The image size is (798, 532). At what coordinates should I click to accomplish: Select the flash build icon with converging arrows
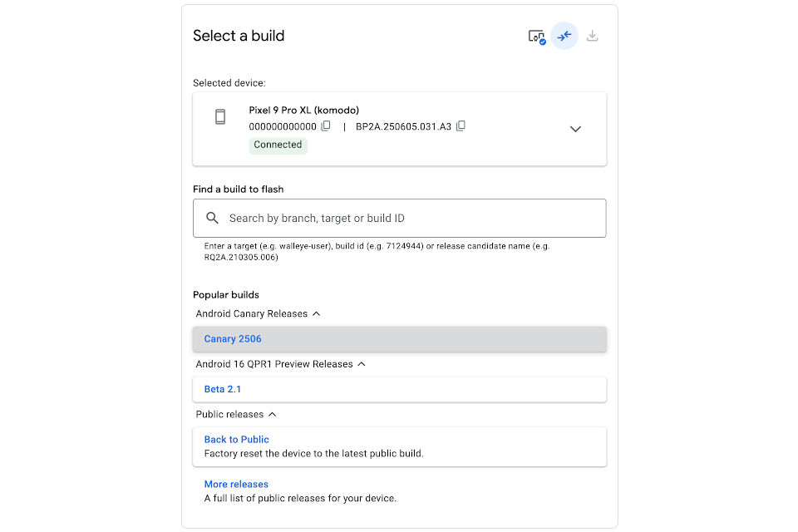point(564,36)
